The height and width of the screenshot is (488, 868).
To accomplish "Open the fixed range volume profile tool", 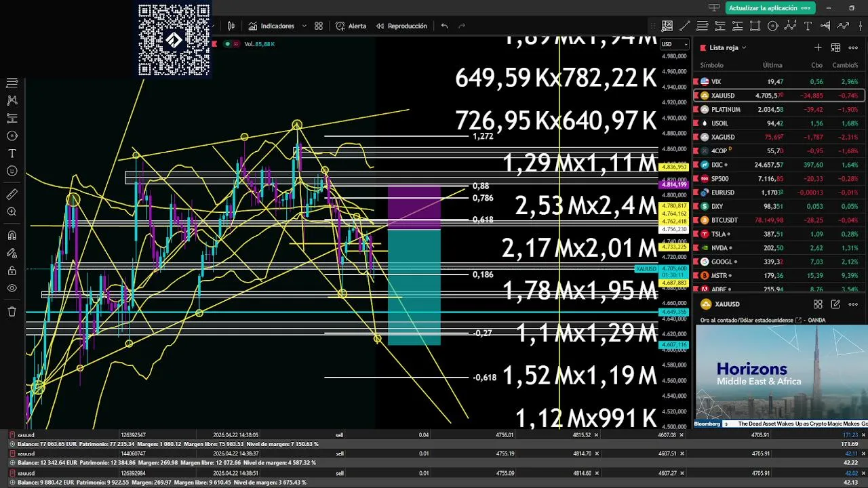I will pos(825,26).
